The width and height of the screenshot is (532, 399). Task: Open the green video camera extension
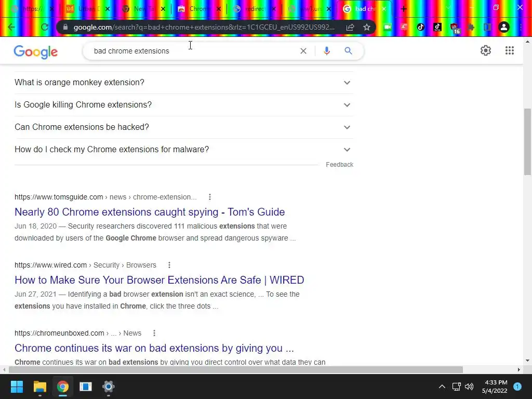pyautogui.click(x=388, y=27)
